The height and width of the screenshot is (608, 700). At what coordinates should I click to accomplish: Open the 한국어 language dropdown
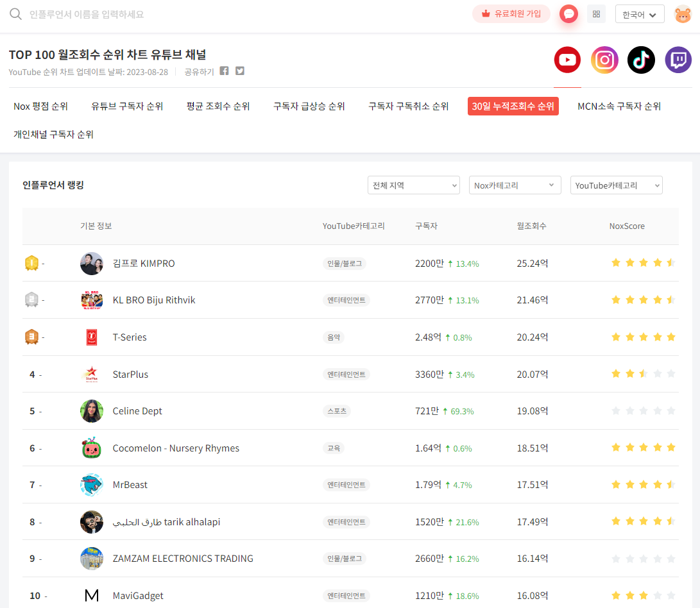tap(639, 14)
